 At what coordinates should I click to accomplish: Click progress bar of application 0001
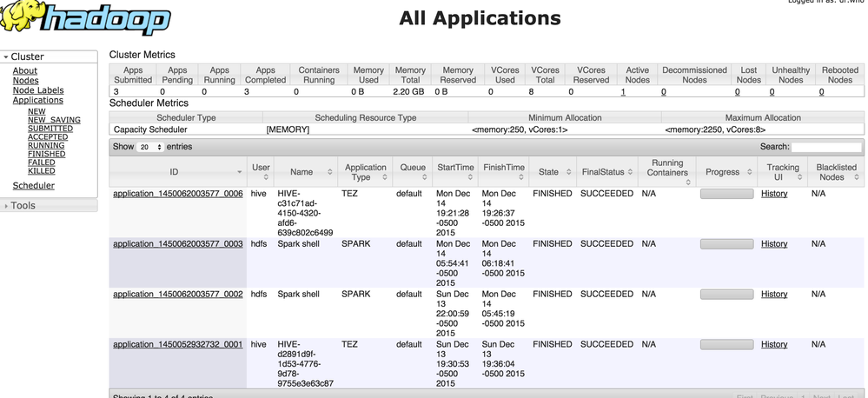click(x=727, y=344)
